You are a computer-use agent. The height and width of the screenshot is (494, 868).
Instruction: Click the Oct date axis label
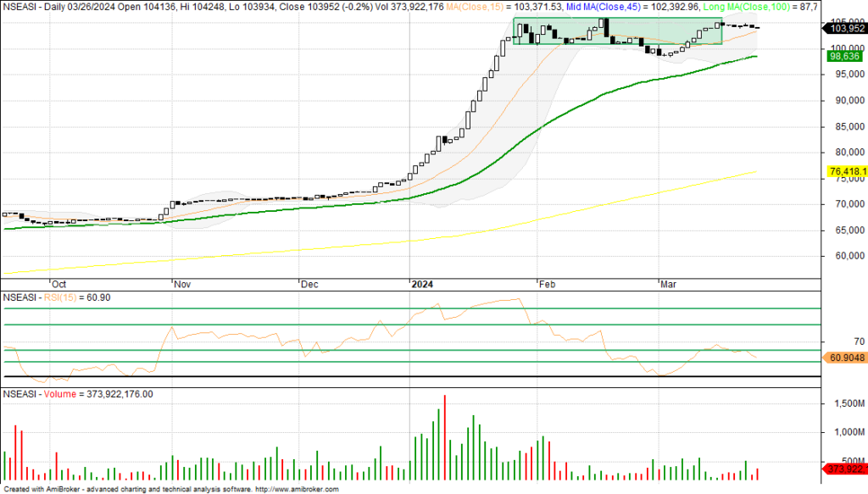tap(58, 285)
